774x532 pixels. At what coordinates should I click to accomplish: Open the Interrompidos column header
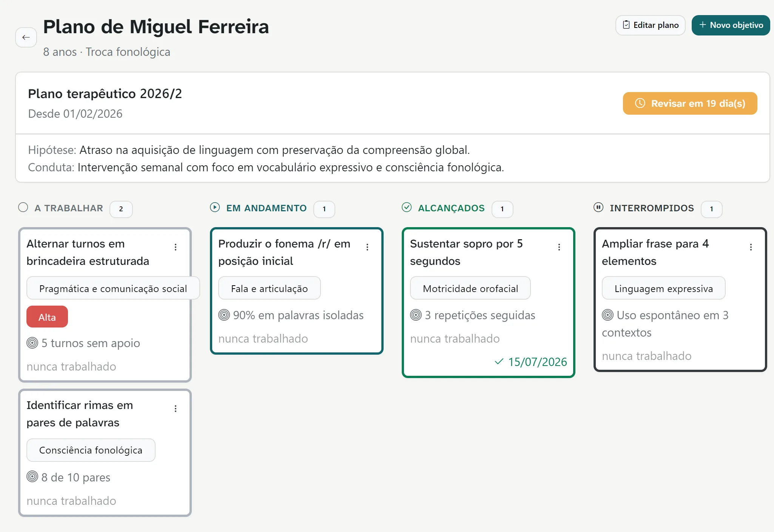pyautogui.click(x=652, y=208)
